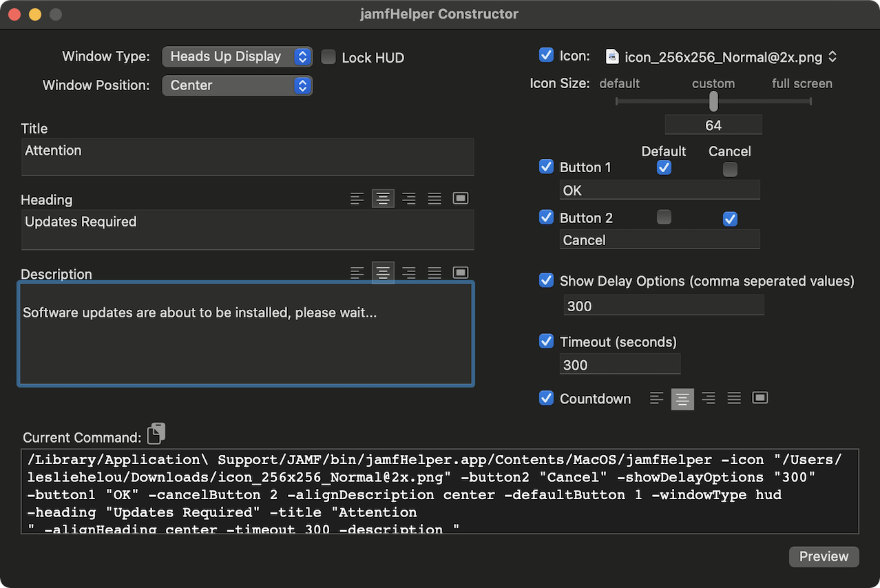Copy the current command with the clipboard icon
Screen dimensions: 880x588
tap(156, 433)
